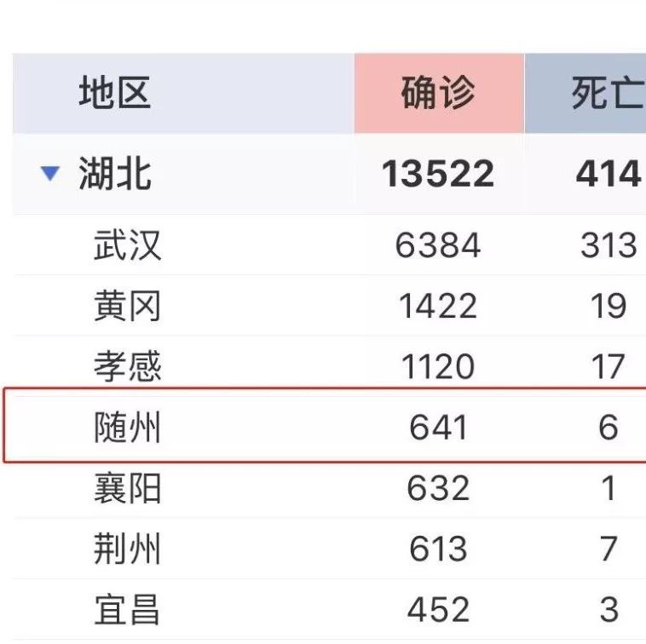Click 黄冈 confirmed count 1422
Screen dimensions: 646x644
pyautogui.click(x=438, y=306)
